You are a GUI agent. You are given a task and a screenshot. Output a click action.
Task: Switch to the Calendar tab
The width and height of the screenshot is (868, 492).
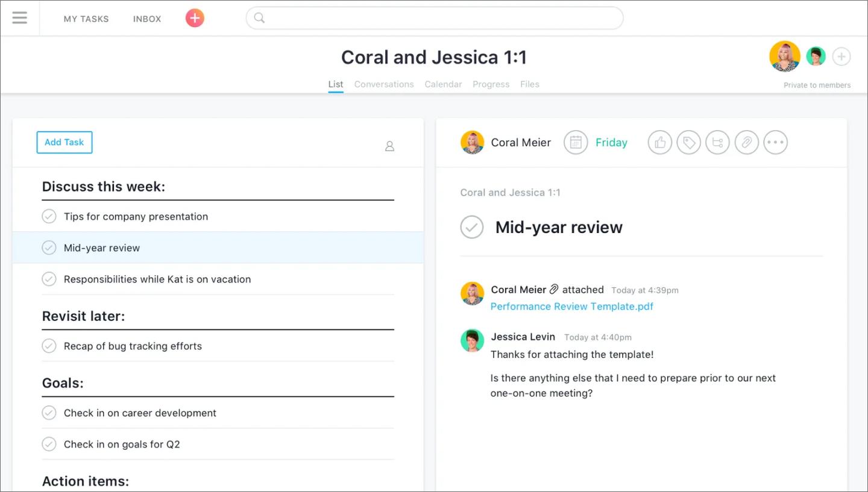(443, 84)
